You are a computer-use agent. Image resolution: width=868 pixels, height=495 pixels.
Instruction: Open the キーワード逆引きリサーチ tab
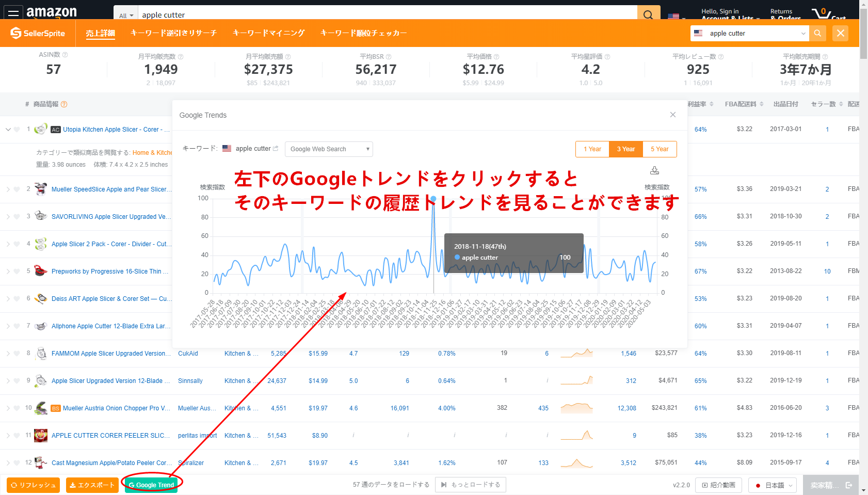173,34
